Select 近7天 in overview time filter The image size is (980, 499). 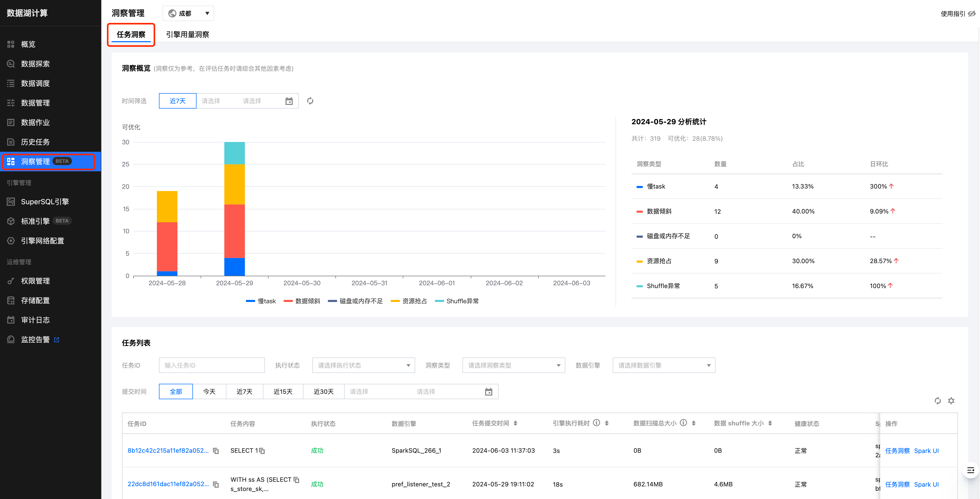point(177,101)
